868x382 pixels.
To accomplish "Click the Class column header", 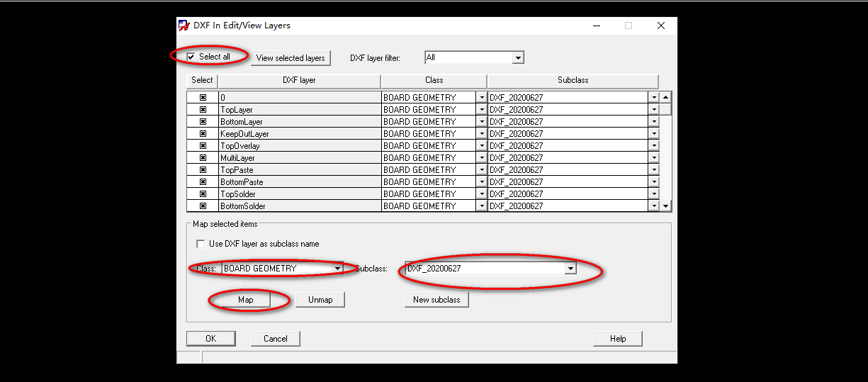I will (x=434, y=81).
